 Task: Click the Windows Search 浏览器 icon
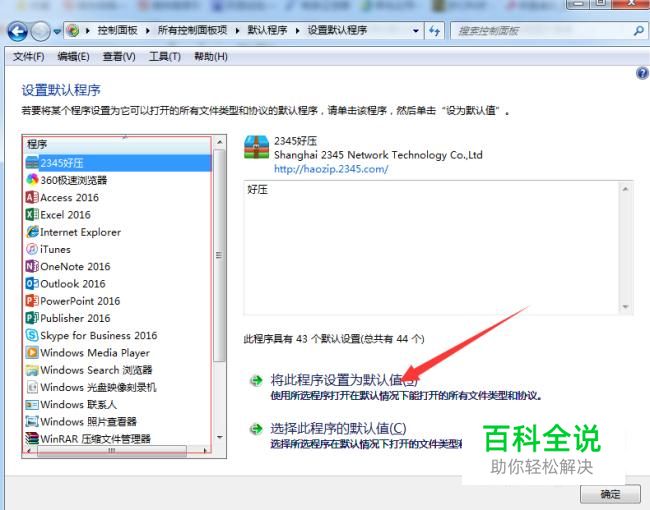[32, 369]
